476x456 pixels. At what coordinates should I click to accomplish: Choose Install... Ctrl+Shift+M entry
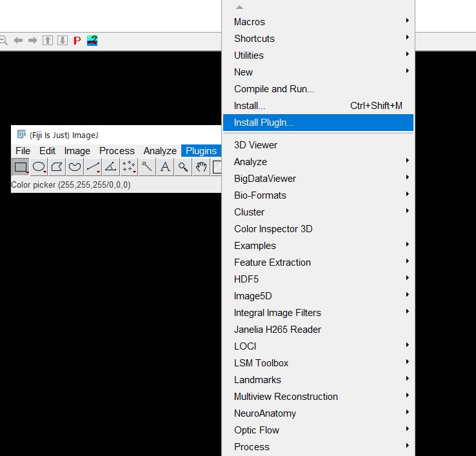click(318, 106)
